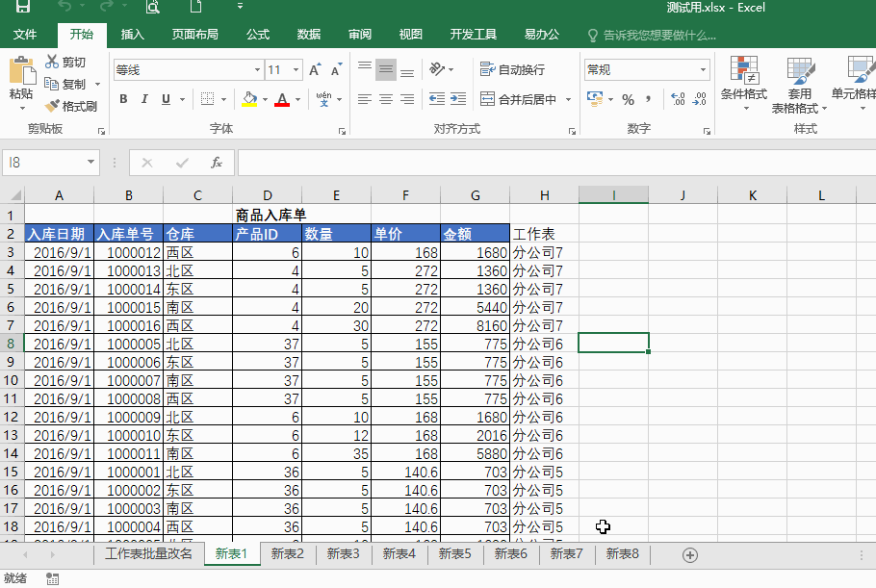Increase indent icon

click(458, 99)
